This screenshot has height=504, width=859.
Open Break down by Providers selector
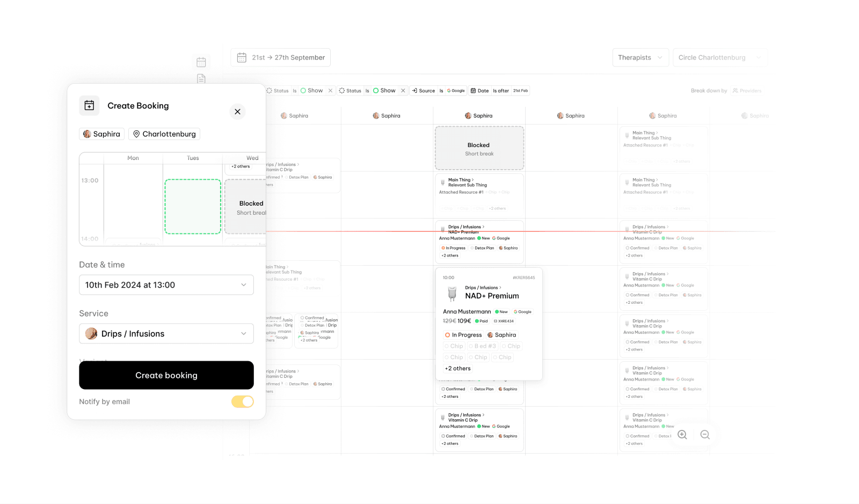[x=747, y=91]
